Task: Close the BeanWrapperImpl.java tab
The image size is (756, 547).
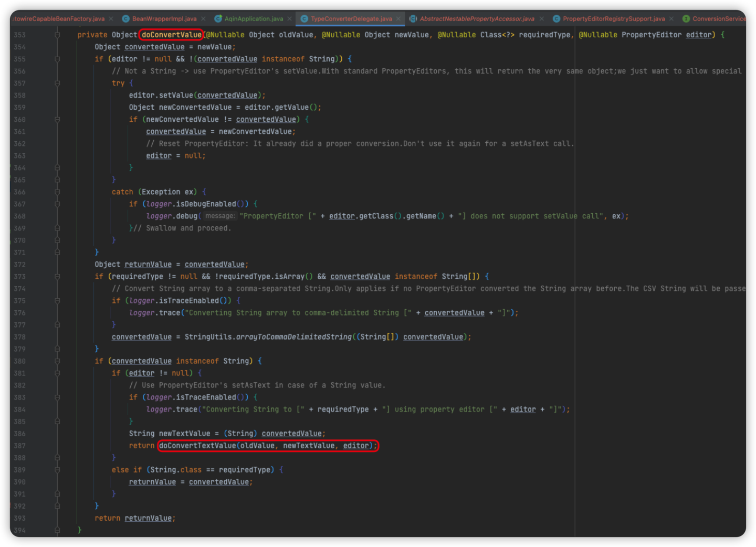Action: [203, 19]
